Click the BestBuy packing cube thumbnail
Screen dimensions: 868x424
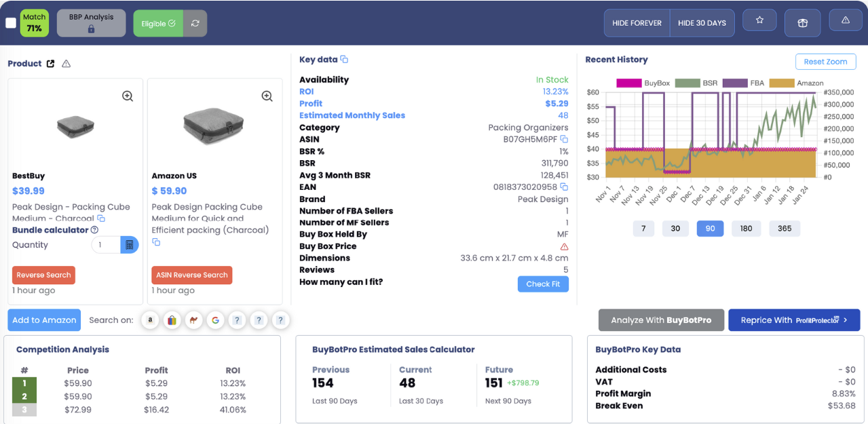pyautogui.click(x=75, y=126)
